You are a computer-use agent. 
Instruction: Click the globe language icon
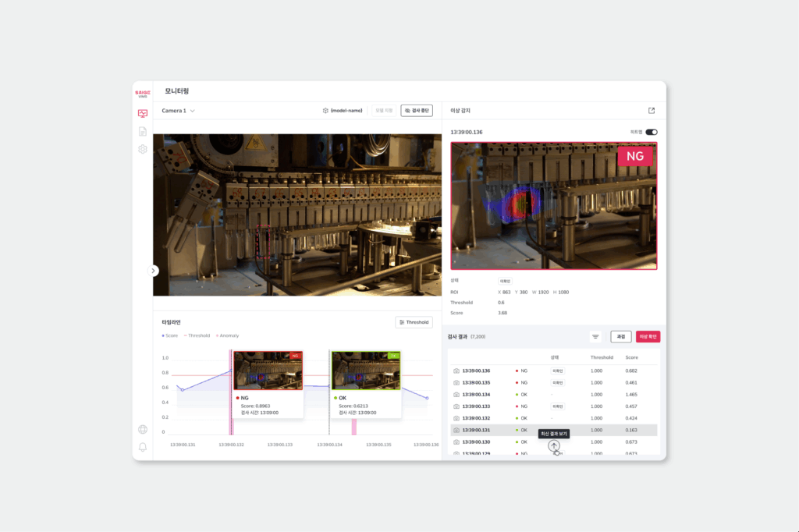tap(143, 430)
